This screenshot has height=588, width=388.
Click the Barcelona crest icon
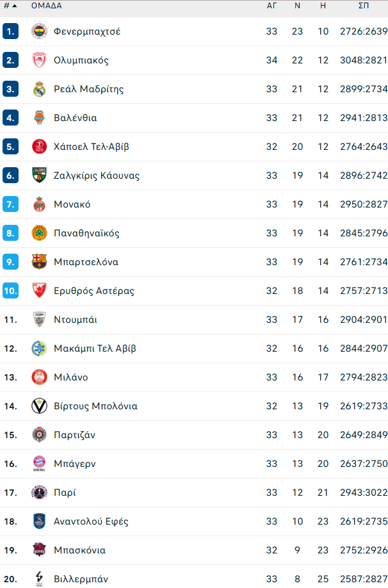click(39, 262)
